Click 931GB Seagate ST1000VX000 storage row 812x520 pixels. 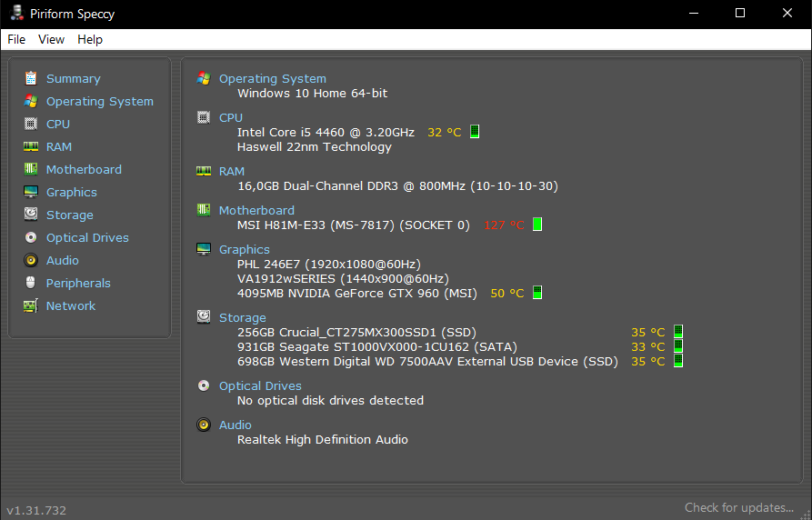coord(377,346)
